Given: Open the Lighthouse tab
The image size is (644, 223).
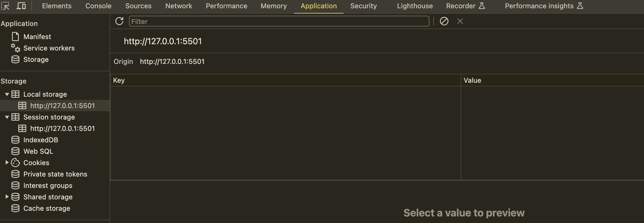Looking at the screenshot, I should 415,6.
